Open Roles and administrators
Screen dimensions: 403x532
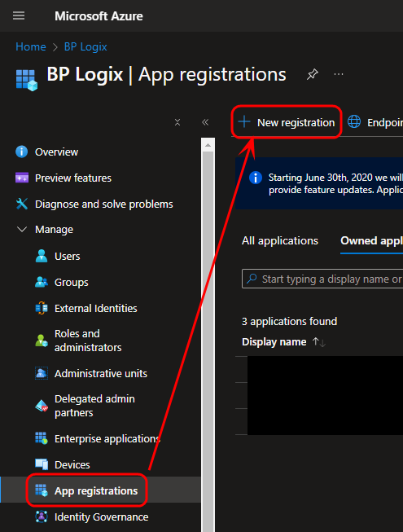pyautogui.click(x=88, y=341)
